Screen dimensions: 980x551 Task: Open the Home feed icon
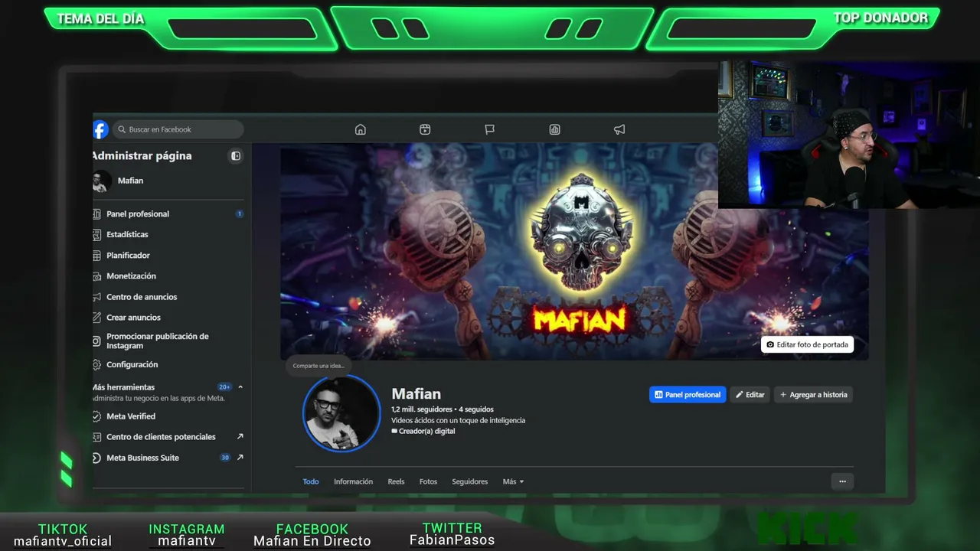[x=361, y=129]
